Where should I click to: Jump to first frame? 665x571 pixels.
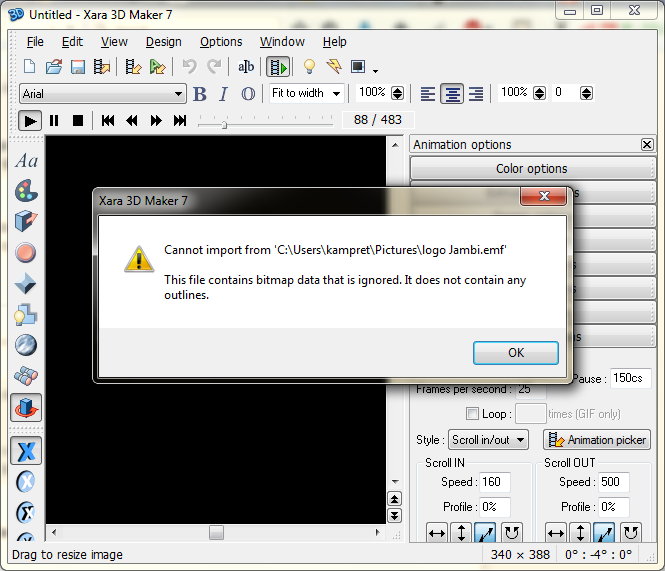click(108, 121)
